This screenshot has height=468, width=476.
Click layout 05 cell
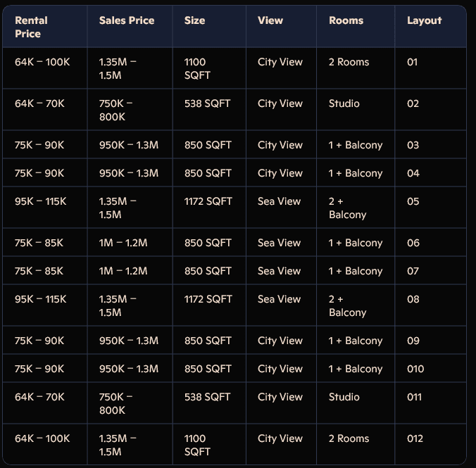[x=413, y=201]
